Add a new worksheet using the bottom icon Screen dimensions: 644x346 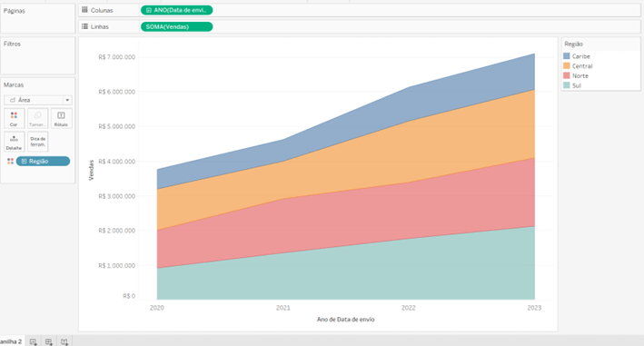[34, 341]
